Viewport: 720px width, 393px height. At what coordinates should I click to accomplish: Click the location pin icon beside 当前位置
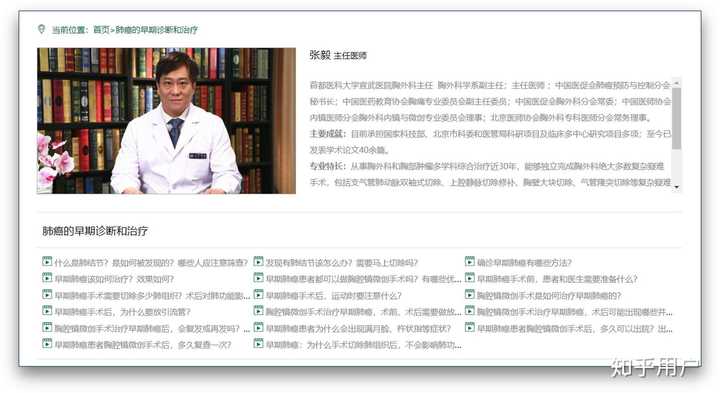pyautogui.click(x=41, y=29)
